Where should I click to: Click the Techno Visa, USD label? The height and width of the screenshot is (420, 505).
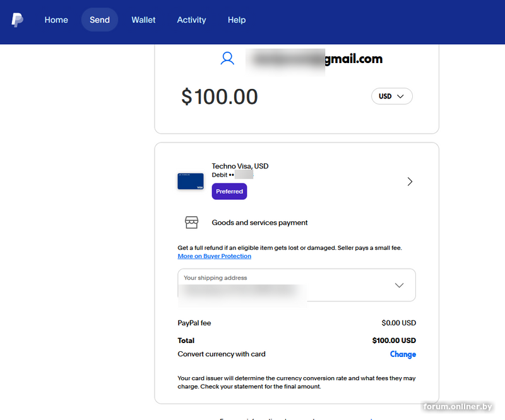pos(240,166)
